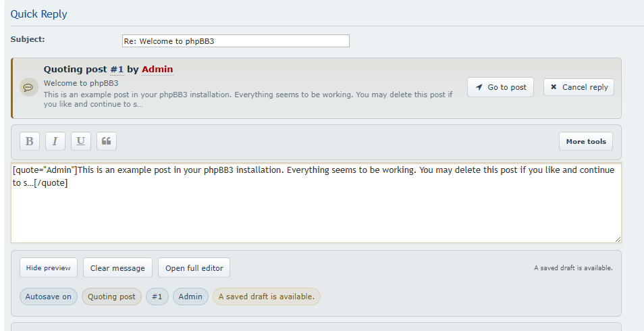
Task: Edit the Subject field
Action: point(236,41)
